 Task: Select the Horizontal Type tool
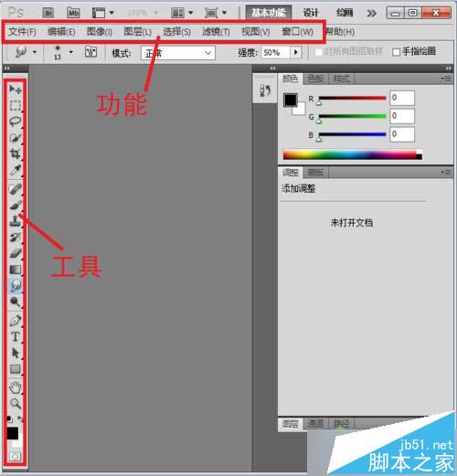click(16, 336)
